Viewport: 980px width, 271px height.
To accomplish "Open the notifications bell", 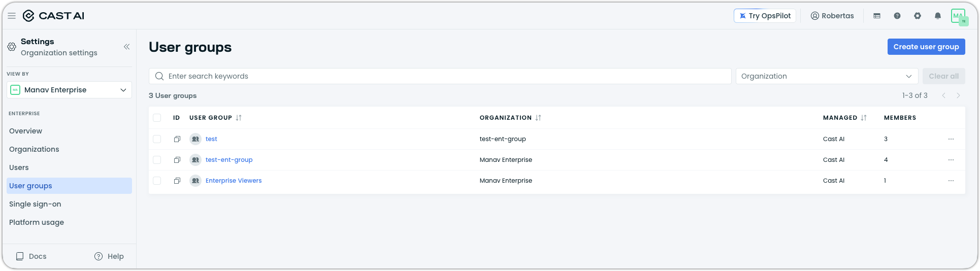I will pos(937,16).
